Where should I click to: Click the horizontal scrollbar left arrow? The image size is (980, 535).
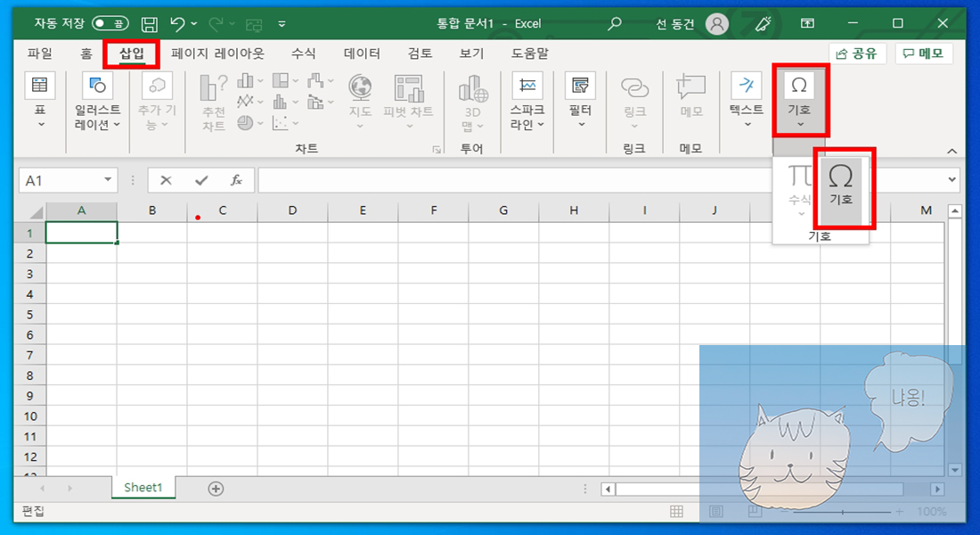tap(608, 490)
